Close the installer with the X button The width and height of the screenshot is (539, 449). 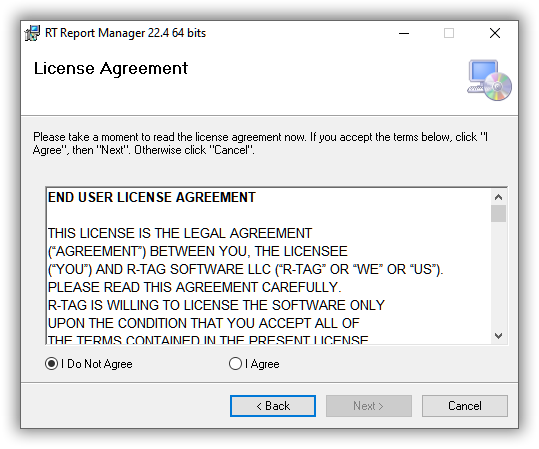495,33
